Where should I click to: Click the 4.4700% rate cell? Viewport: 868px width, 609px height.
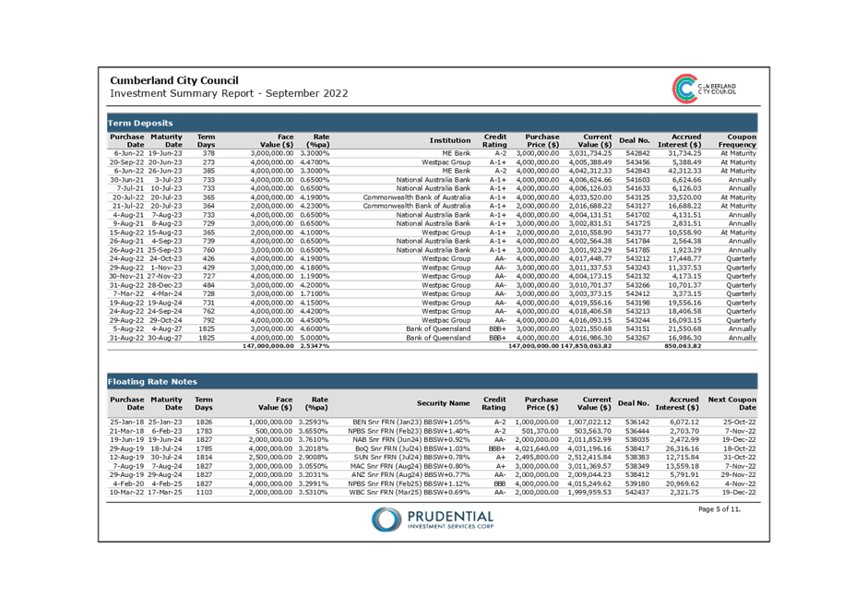pos(315,162)
